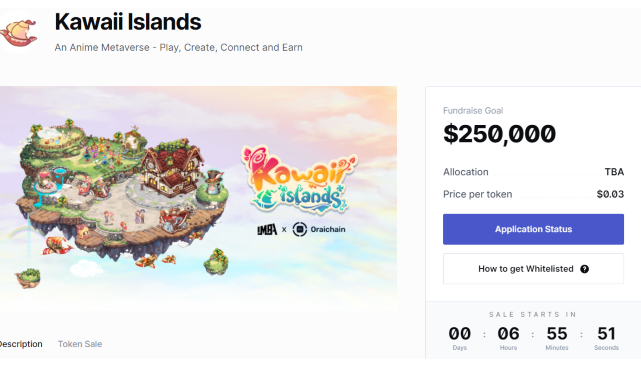Select the Description tab
Image resolution: width=641 pixels, height=365 pixels.
pyautogui.click(x=21, y=344)
